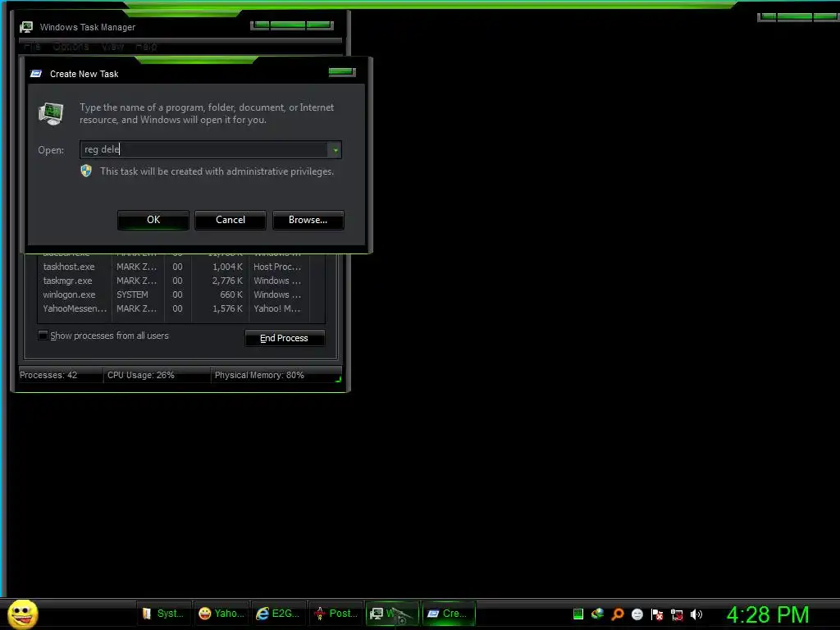The image size is (840, 630).
Task: Expand the Open field dropdown arrow
Action: (336, 150)
